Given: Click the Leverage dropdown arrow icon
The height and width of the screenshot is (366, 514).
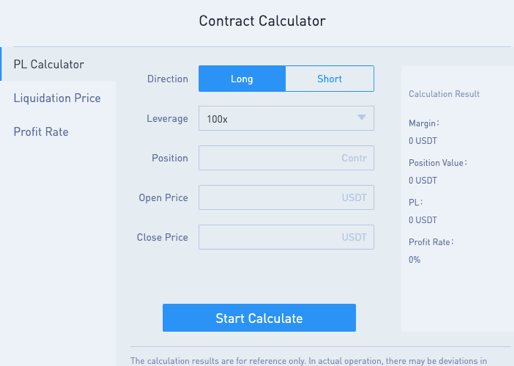Looking at the screenshot, I should 362,118.
